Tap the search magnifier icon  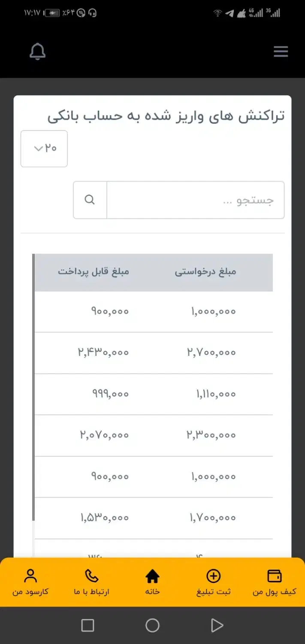click(x=90, y=200)
